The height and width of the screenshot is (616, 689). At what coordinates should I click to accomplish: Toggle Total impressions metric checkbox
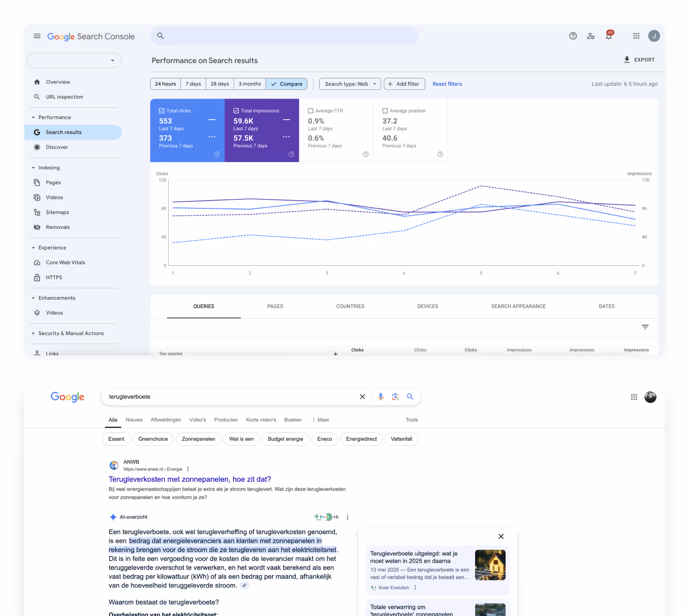[x=236, y=111]
